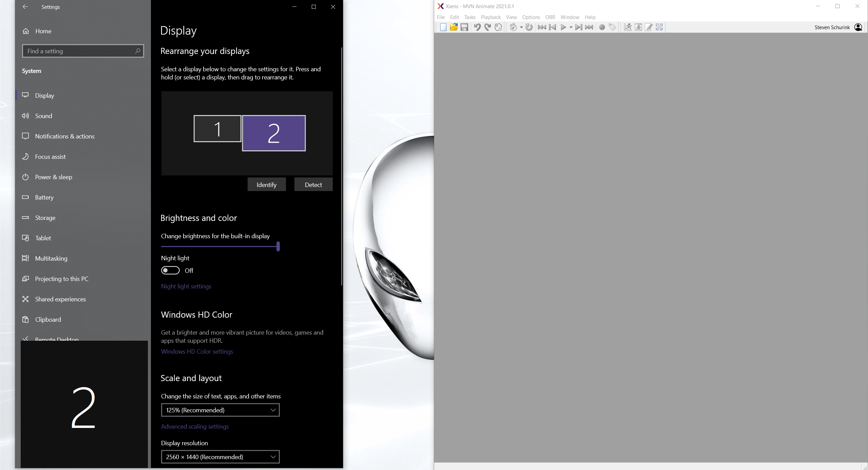This screenshot has height=470, width=868.
Task: Jump to the last frame of playback
Action: (x=589, y=27)
